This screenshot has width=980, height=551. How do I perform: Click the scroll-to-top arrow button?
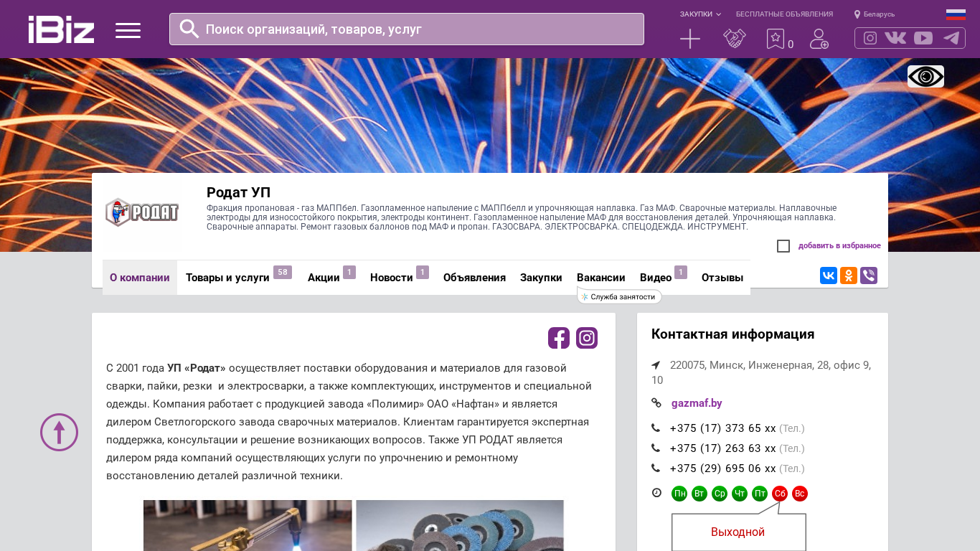click(59, 432)
